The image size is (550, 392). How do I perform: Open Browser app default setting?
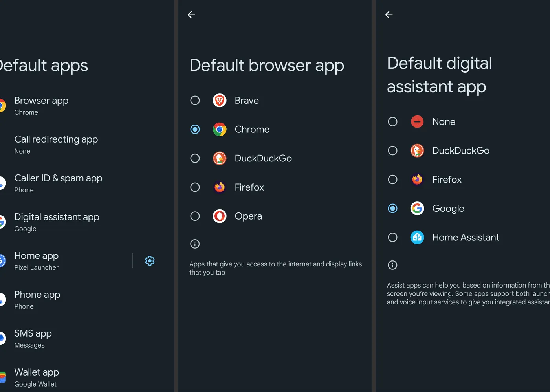(x=41, y=106)
